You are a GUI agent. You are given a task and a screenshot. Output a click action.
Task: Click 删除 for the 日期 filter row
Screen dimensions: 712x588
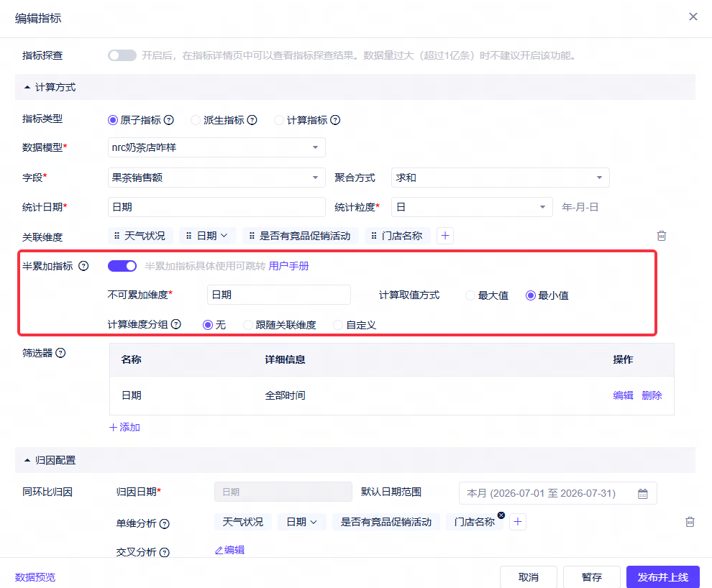652,395
